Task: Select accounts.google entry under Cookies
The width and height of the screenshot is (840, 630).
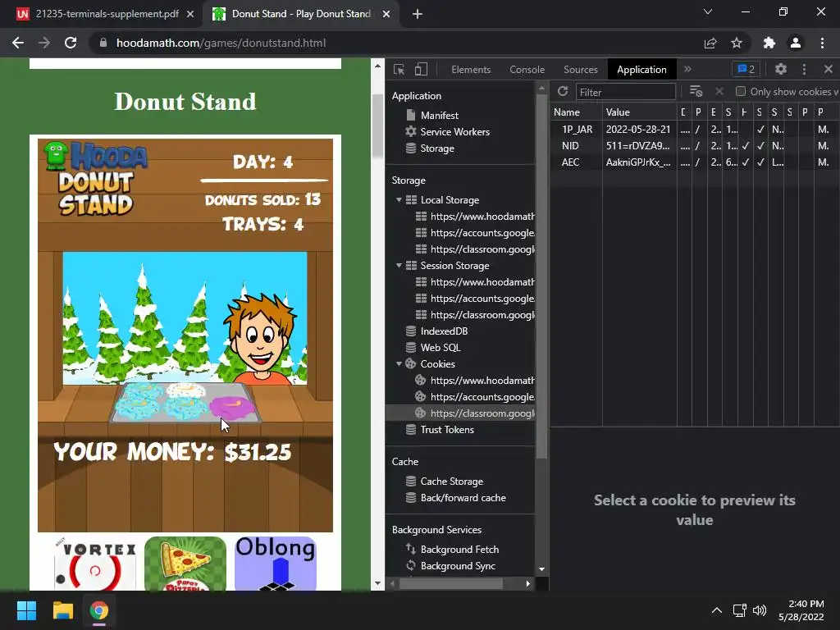Action: pyautogui.click(x=475, y=397)
